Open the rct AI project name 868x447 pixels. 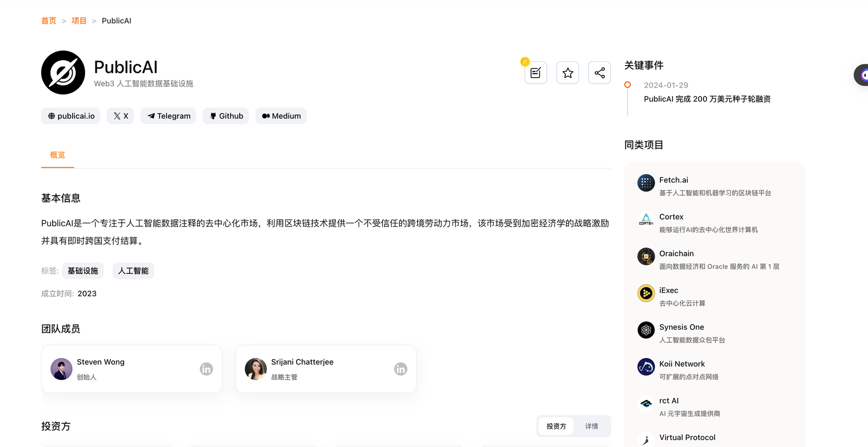[x=669, y=401]
